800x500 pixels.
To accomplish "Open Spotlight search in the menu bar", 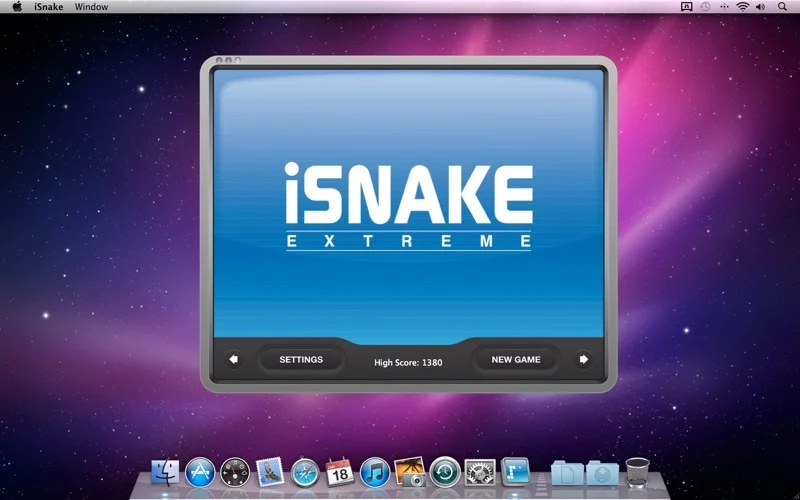I will [782, 7].
